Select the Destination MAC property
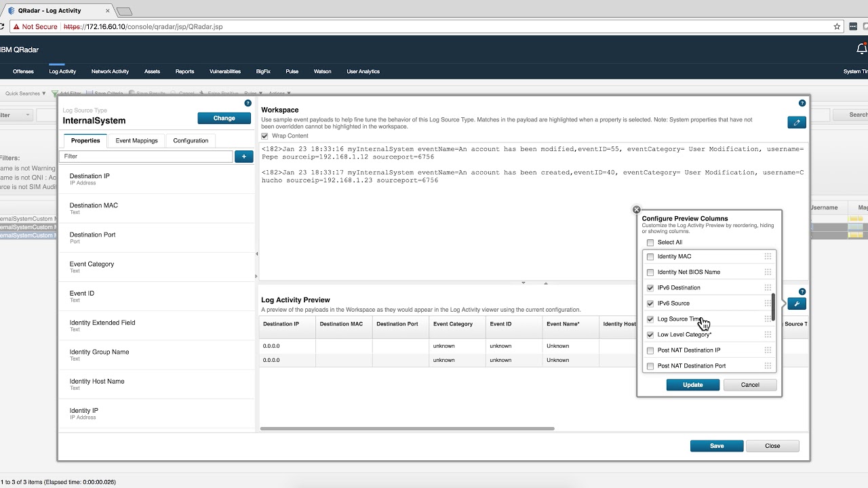868x488 pixels. pyautogui.click(x=156, y=208)
